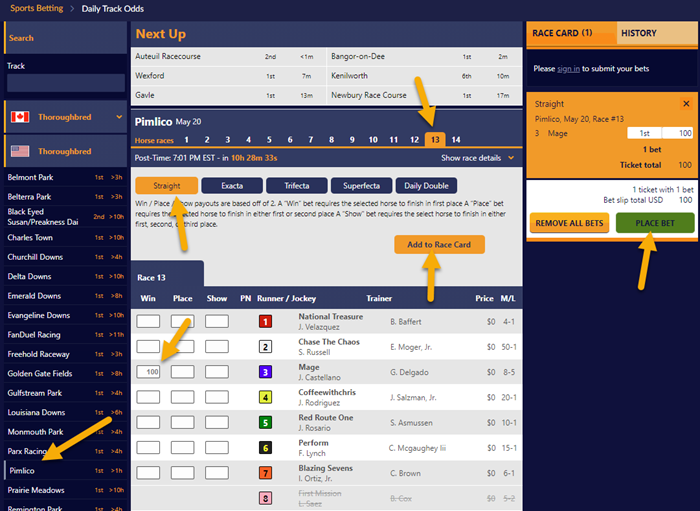The image size is (700, 511).
Task: Click the US flag Thoroughbred icon
Action: (x=20, y=151)
